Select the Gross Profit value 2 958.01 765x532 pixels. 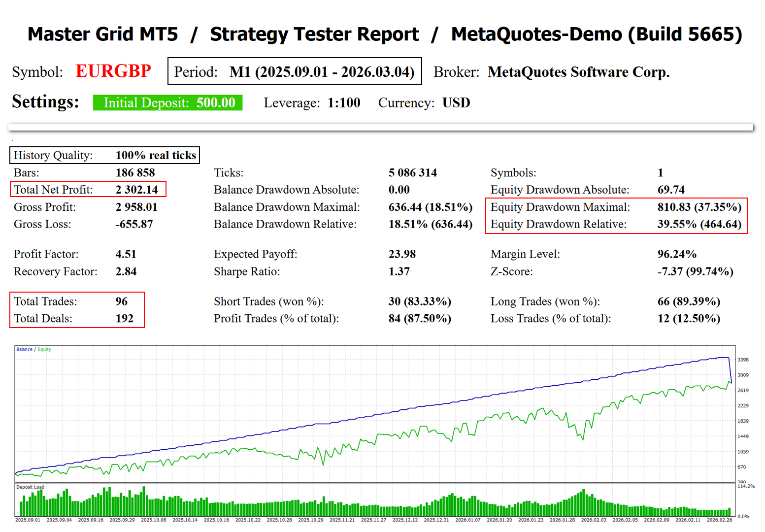(136, 207)
